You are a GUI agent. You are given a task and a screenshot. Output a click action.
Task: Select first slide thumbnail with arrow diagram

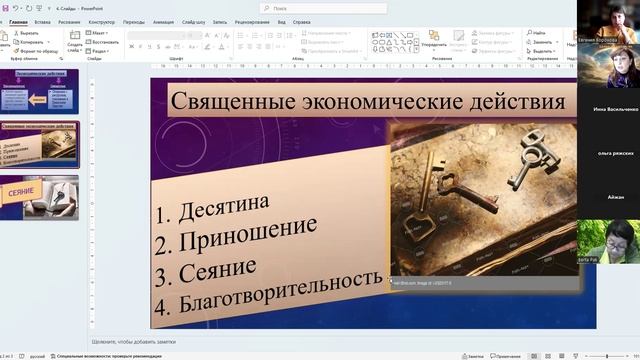click(39, 91)
